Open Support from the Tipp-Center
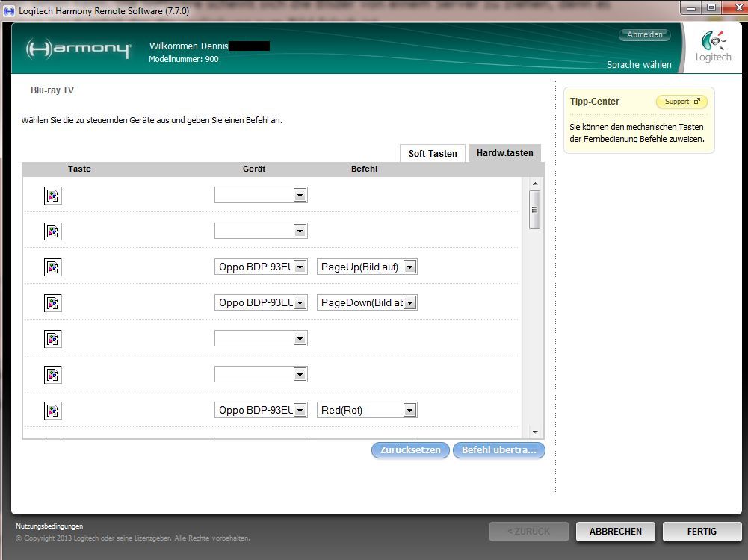The image size is (748, 560). 681,101
